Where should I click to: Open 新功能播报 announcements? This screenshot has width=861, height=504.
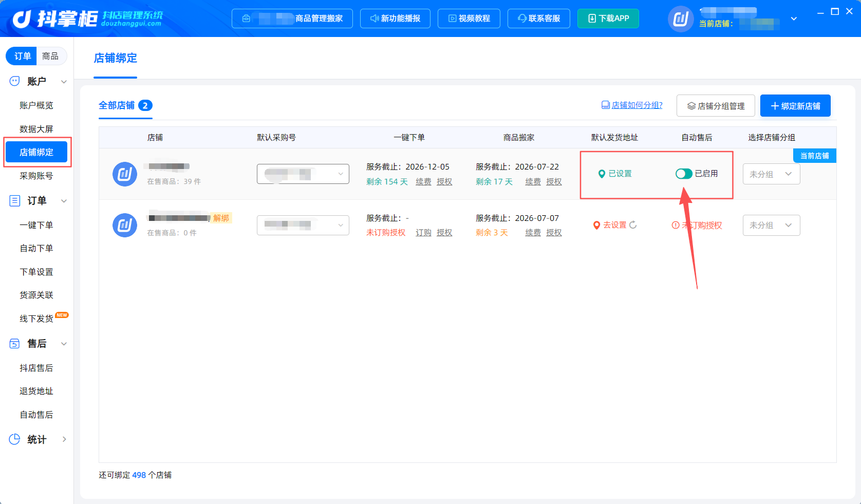pos(395,18)
